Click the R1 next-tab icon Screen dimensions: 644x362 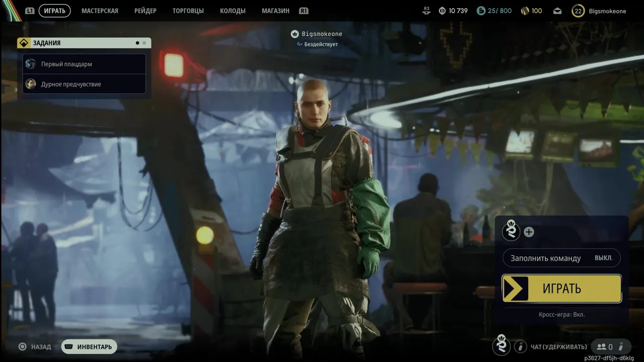303,11
